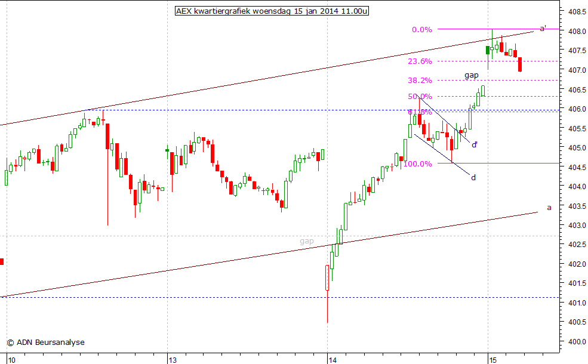Click the price axis value 400.5
Viewport: 588px width, 364px height.
click(x=577, y=322)
